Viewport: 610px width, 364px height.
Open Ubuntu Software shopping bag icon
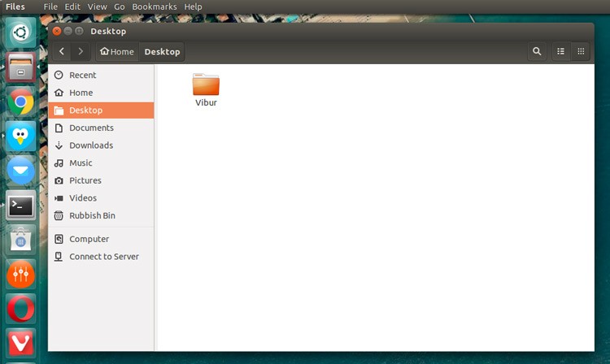20,240
